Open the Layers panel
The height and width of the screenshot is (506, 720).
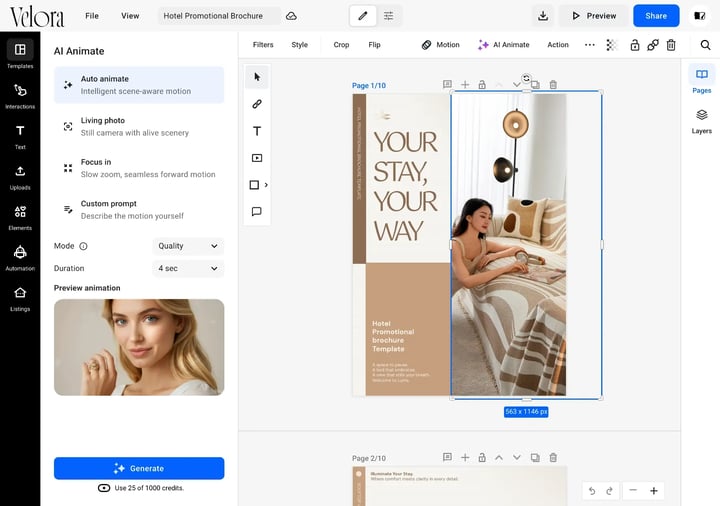pos(702,121)
